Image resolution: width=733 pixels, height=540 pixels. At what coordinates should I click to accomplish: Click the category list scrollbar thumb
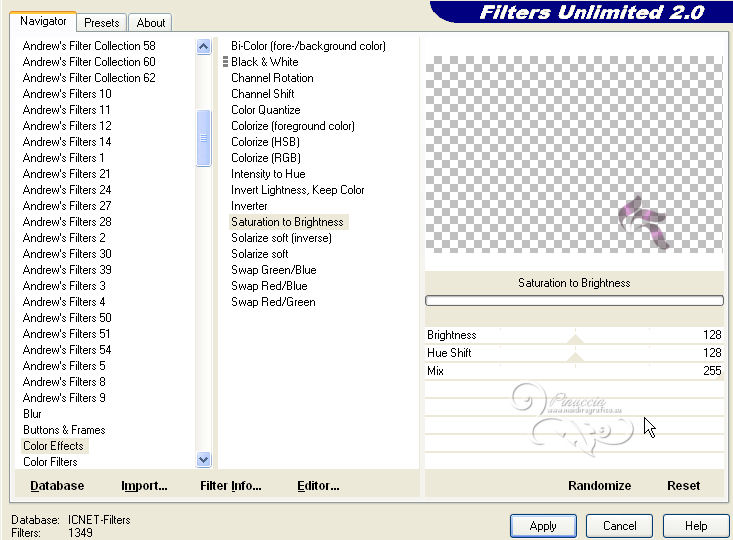(x=203, y=138)
